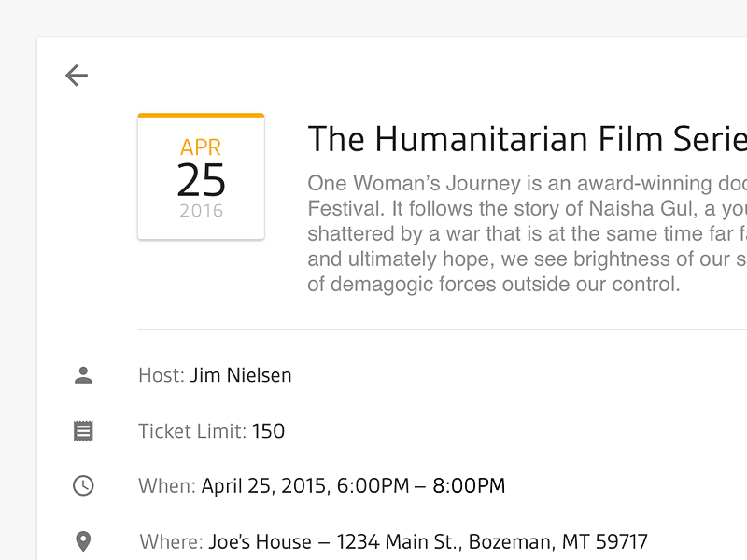Select The Humanitarian Film Series title
The image size is (747, 560).
point(527,139)
